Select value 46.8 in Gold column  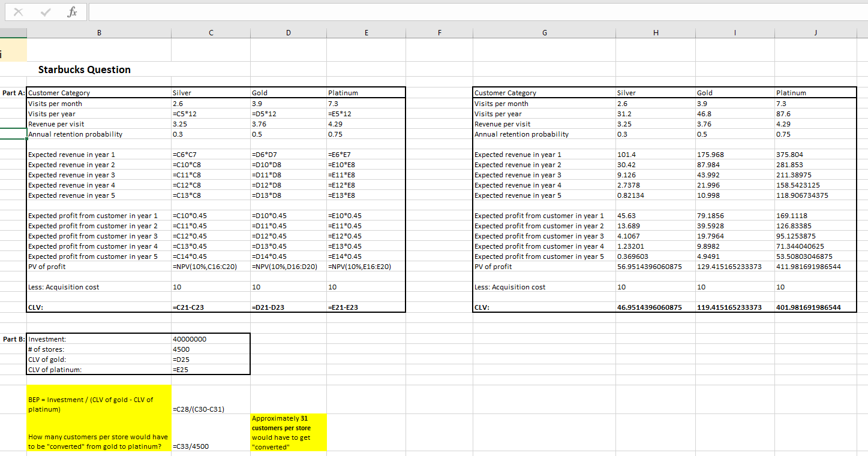click(735, 114)
